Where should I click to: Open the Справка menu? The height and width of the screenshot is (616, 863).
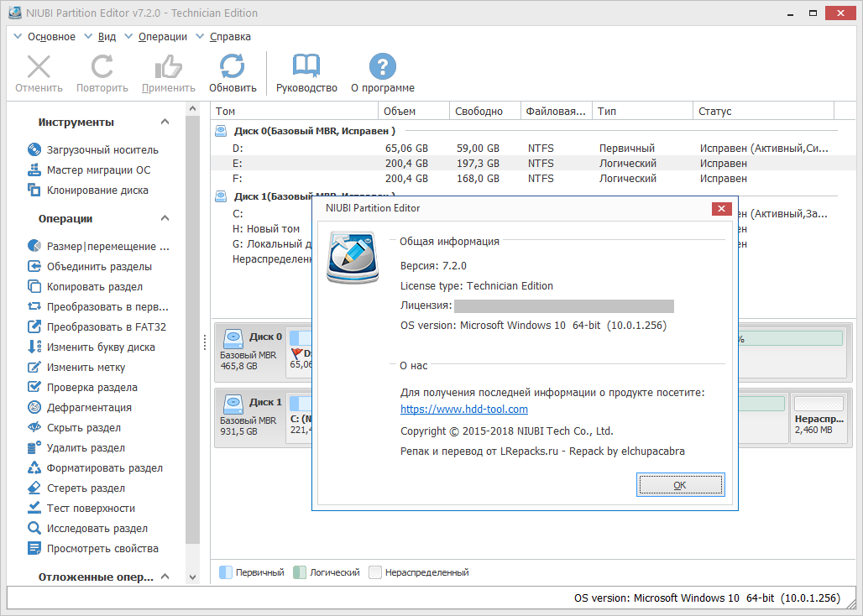(x=229, y=37)
